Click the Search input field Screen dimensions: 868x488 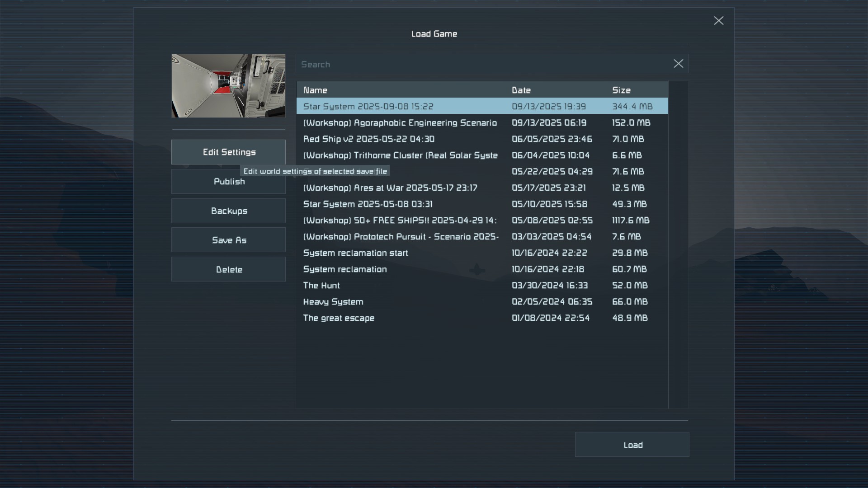pos(484,64)
